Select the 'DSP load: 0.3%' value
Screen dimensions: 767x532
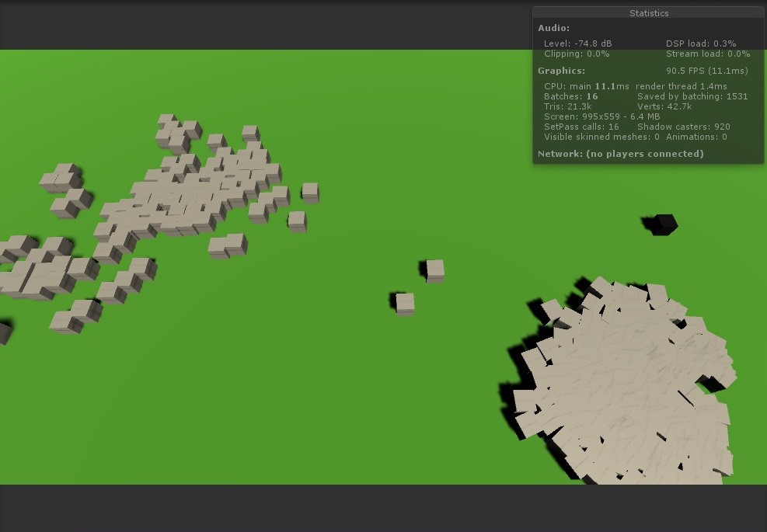point(701,43)
